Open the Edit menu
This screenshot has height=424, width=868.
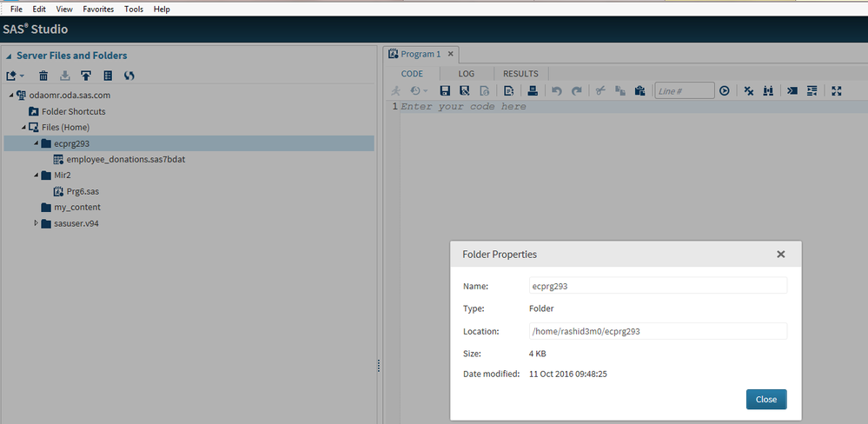[x=39, y=9]
